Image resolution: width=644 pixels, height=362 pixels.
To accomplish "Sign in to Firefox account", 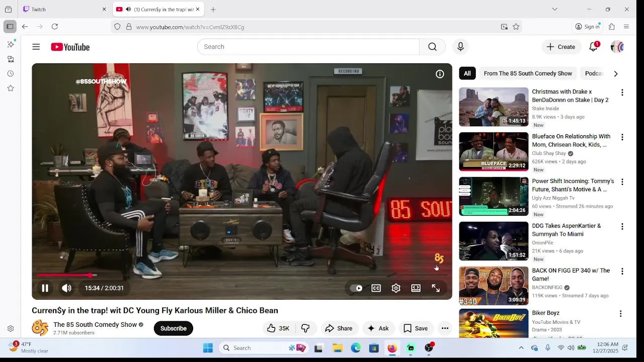I will (x=588, y=27).
